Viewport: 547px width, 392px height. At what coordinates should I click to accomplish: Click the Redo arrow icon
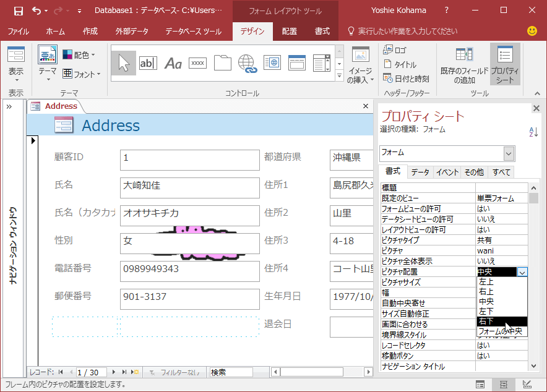tap(58, 11)
